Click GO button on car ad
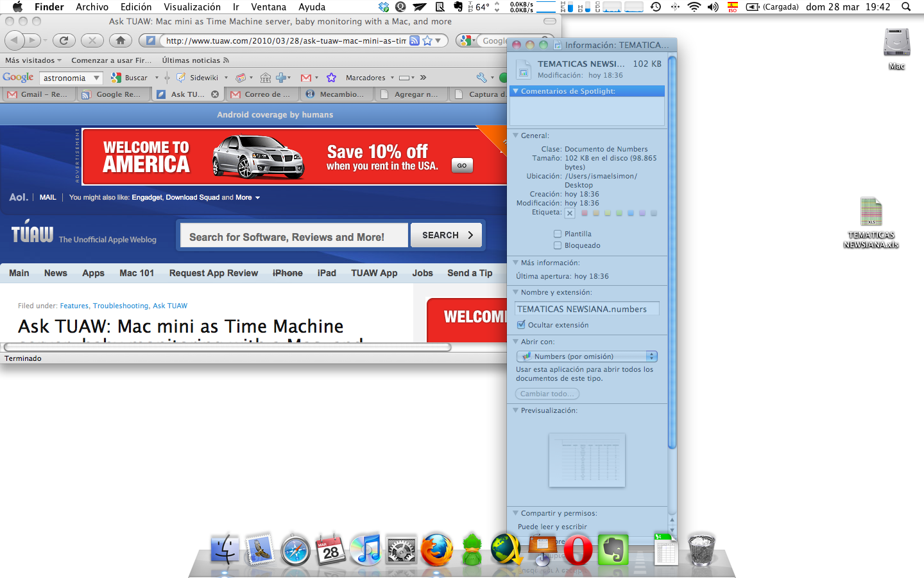924x578 pixels. click(462, 165)
